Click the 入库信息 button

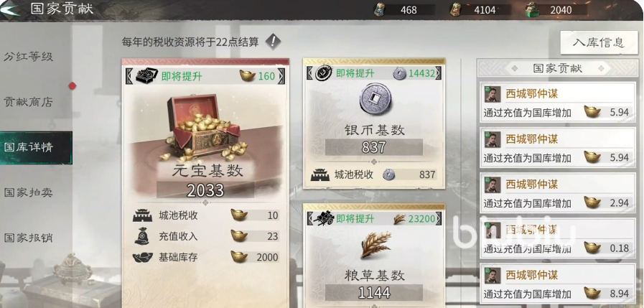pyautogui.click(x=599, y=42)
